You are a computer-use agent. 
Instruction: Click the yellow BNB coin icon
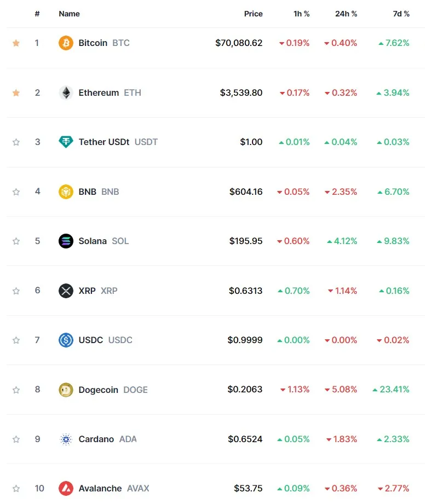coord(66,192)
